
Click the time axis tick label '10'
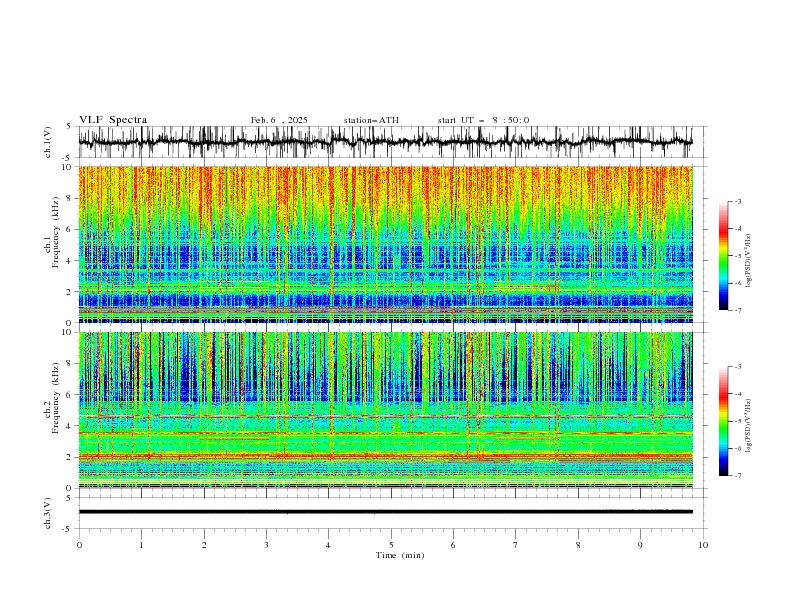pyautogui.click(x=703, y=545)
